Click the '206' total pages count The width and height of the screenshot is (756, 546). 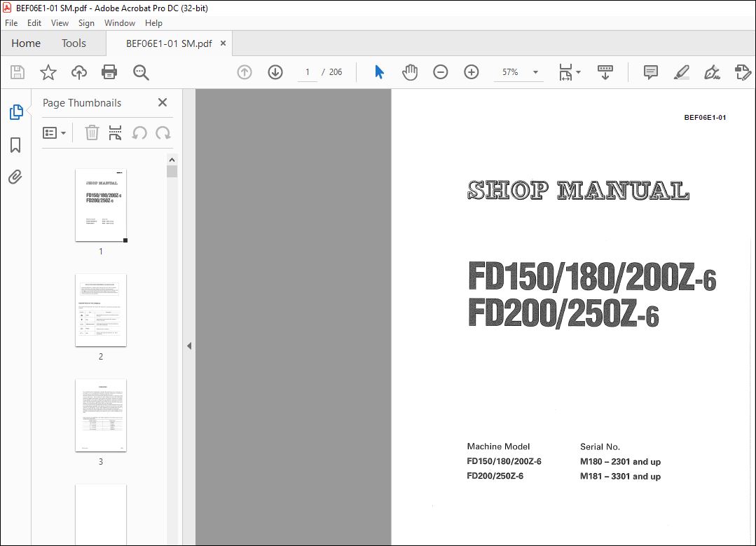pos(336,72)
